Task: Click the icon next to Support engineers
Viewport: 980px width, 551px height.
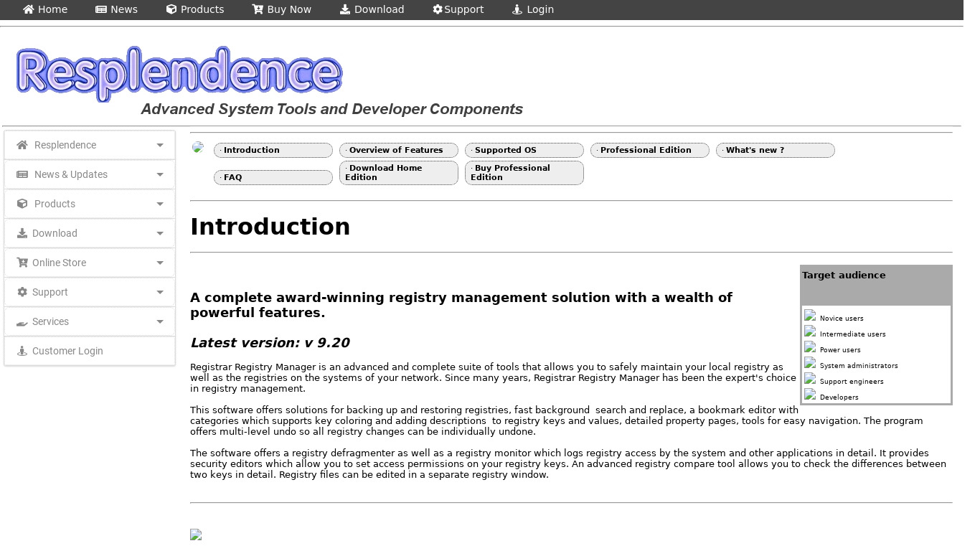Action: click(810, 379)
